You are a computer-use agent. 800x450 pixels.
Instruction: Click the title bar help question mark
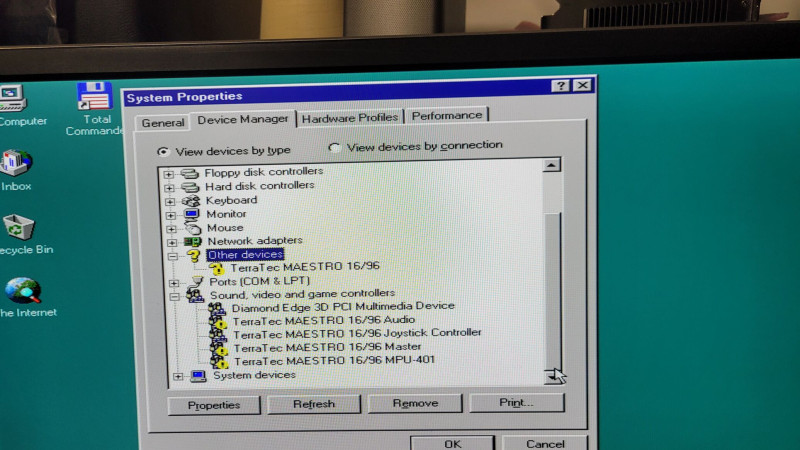[561, 86]
